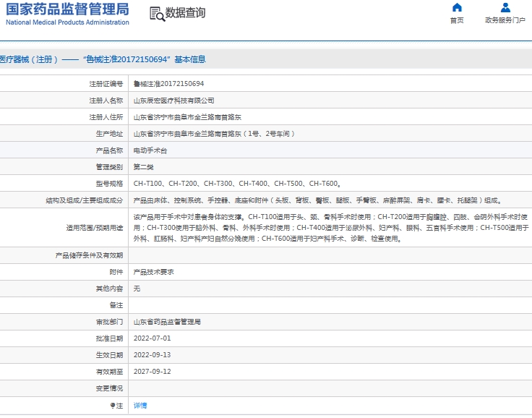Click the 型号规格 label
Viewport: 532px width, 418px height.
(x=109, y=184)
